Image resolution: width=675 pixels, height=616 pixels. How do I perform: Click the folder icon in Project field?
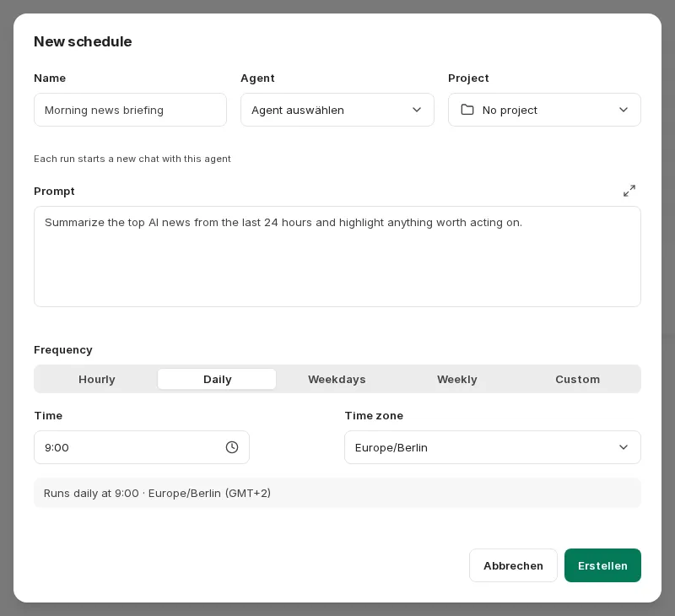(467, 110)
